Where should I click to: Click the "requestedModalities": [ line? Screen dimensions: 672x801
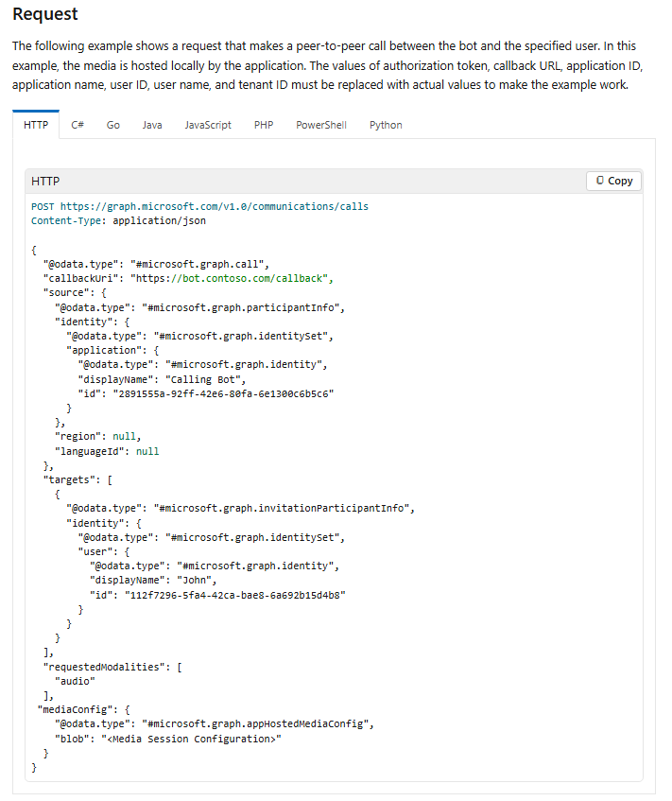pos(112,667)
